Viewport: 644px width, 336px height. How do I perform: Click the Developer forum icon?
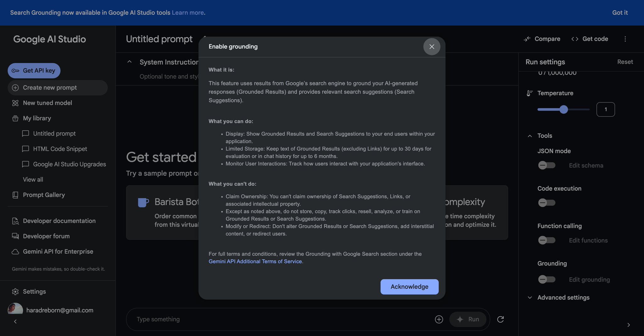[15, 236]
